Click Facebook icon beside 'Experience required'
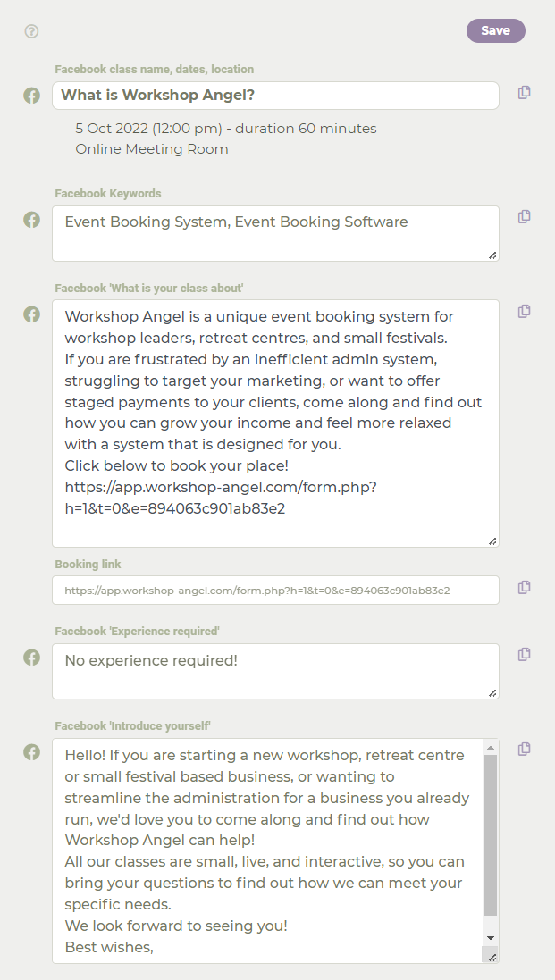 click(x=32, y=658)
